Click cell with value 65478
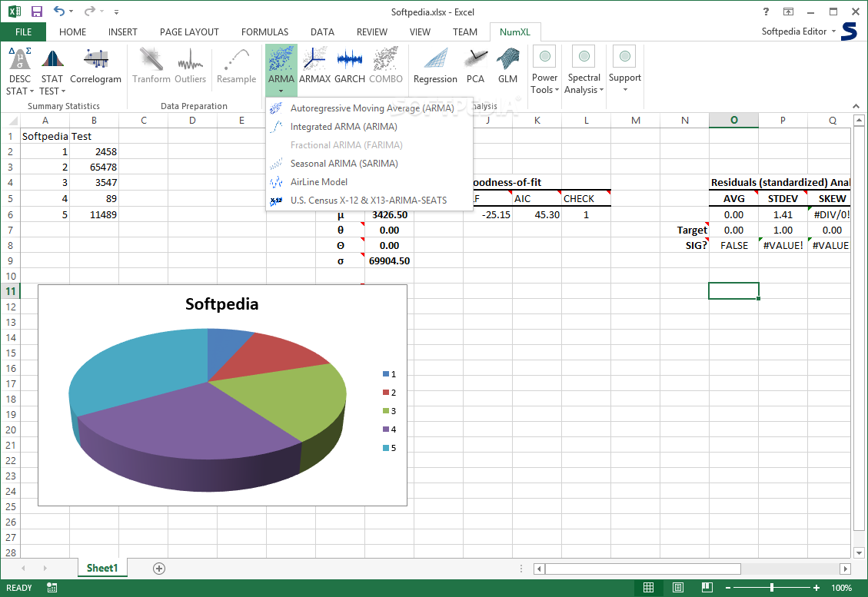Viewport: 868px width, 597px height. click(94, 167)
